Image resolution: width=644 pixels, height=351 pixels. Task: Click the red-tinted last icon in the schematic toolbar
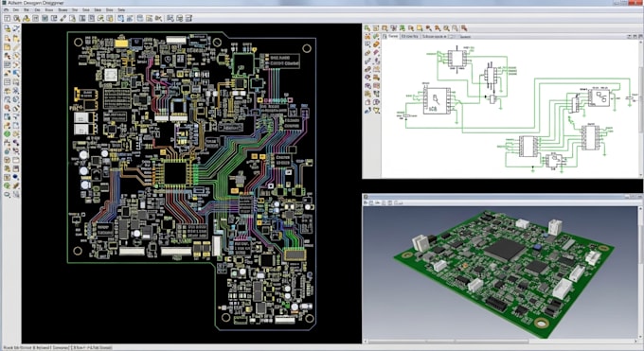point(464,28)
